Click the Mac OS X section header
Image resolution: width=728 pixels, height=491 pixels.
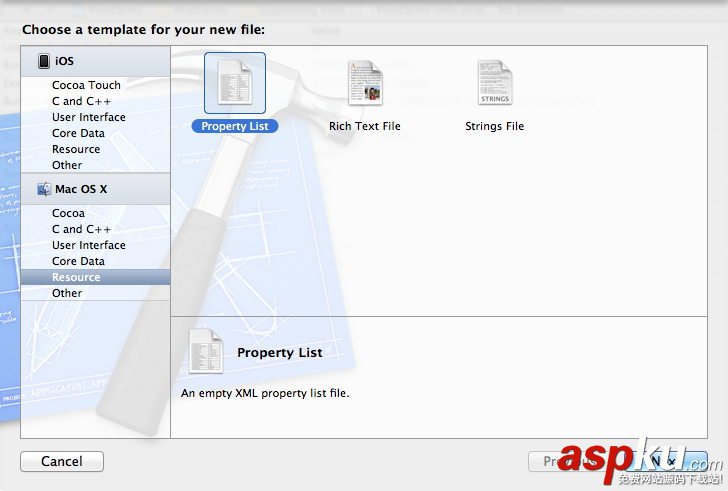coord(96,189)
